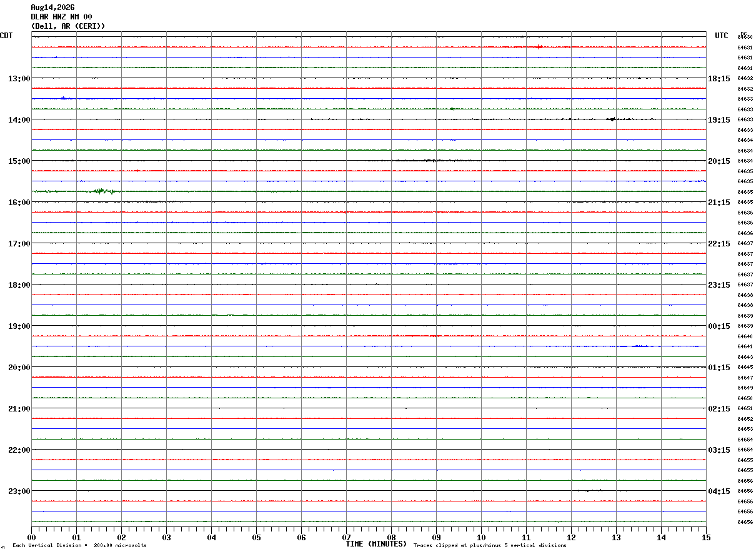This screenshot has height=554, width=756.
Task: Click the Aug14,2026 date header
Action: click(52, 8)
